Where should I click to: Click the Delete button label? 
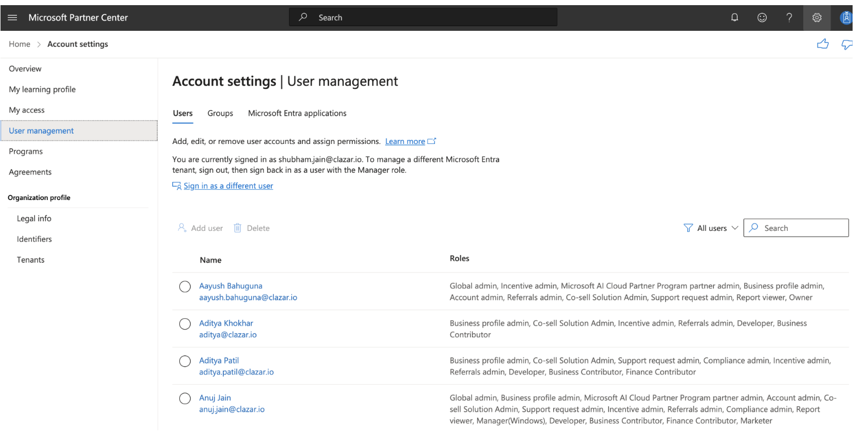258,228
